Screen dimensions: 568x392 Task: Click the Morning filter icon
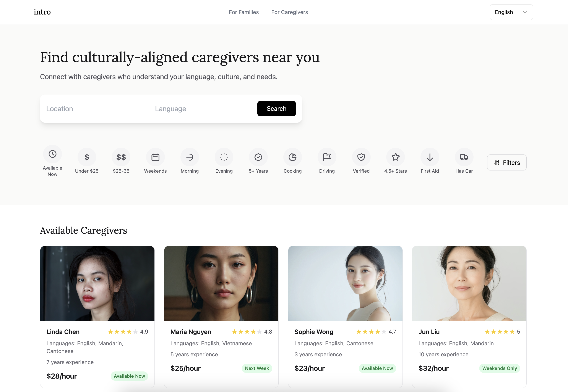(x=190, y=157)
